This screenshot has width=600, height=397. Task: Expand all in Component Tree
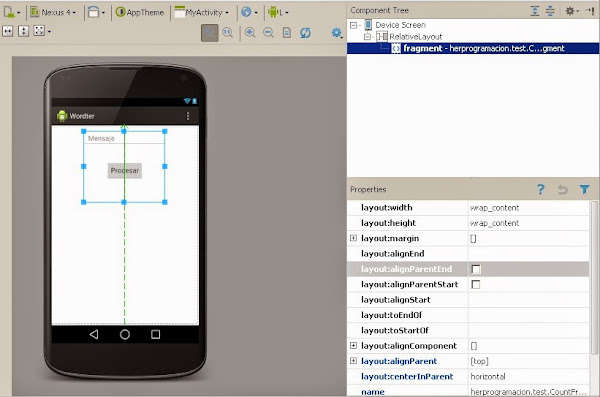(x=535, y=11)
